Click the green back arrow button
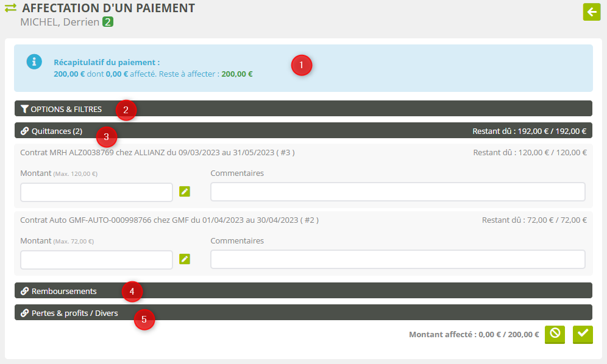This screenshot has width=607, height=364. (x=591, y=12)
